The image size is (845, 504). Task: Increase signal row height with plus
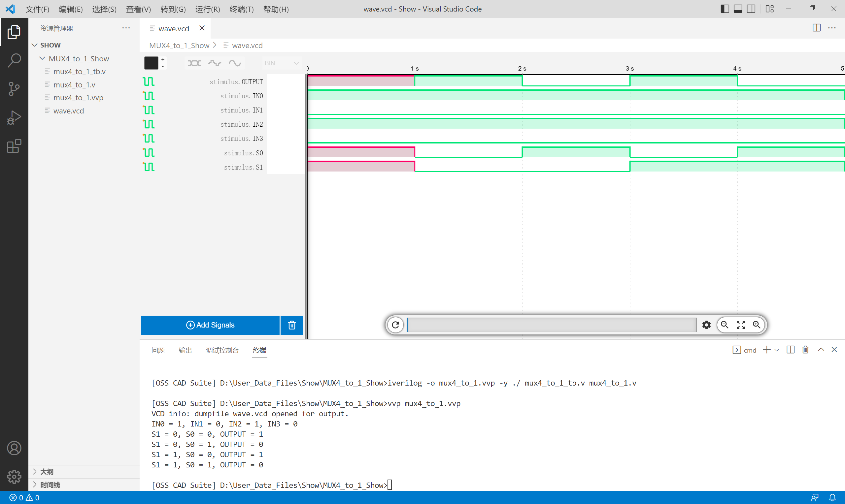click(163, 60)
